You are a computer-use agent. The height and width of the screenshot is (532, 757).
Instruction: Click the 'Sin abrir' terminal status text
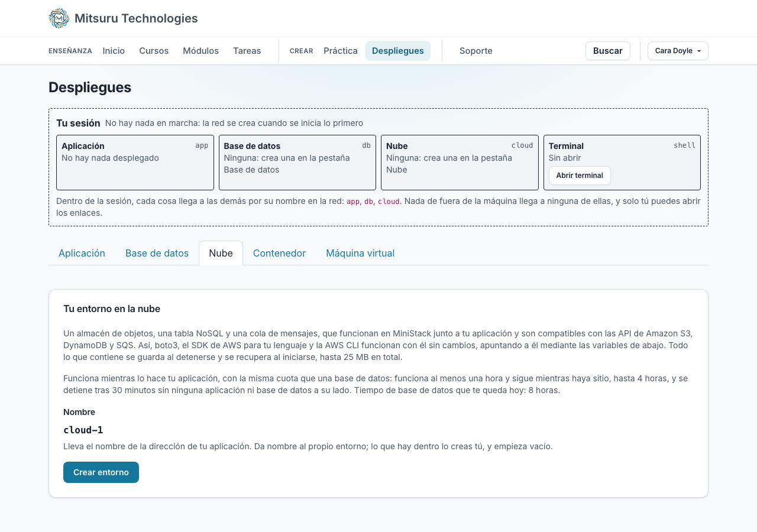565,158
